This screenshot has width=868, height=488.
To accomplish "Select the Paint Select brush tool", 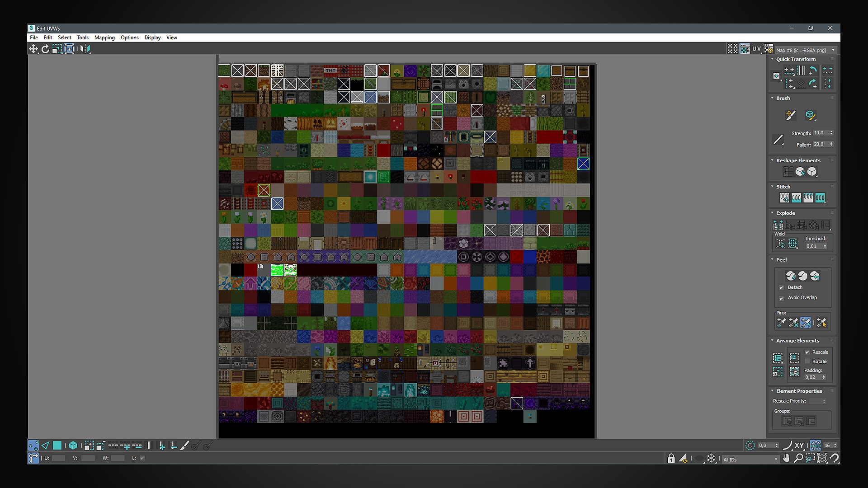I will pyautogui.click(x=184, y=446).
